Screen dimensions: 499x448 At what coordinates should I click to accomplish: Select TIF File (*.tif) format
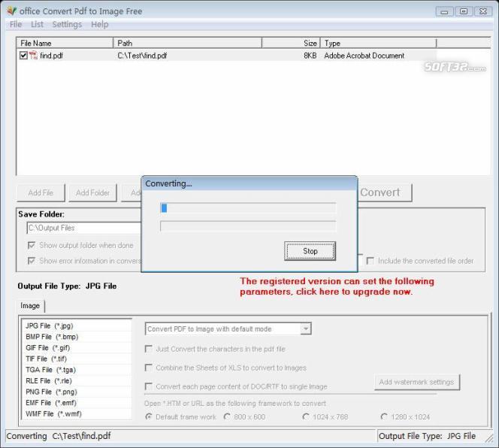tap(77, 359)
